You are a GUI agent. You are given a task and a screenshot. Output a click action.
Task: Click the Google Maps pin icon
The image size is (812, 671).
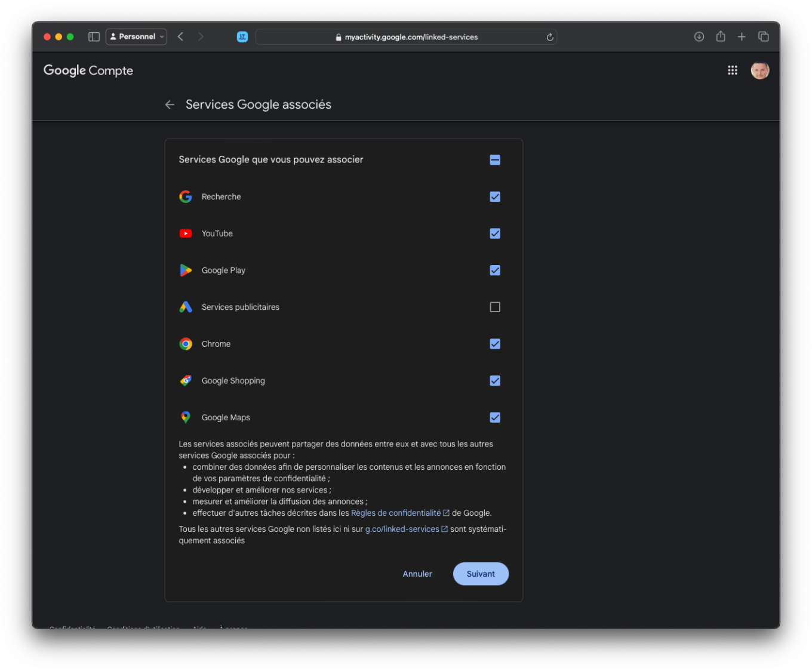[186, 417]
